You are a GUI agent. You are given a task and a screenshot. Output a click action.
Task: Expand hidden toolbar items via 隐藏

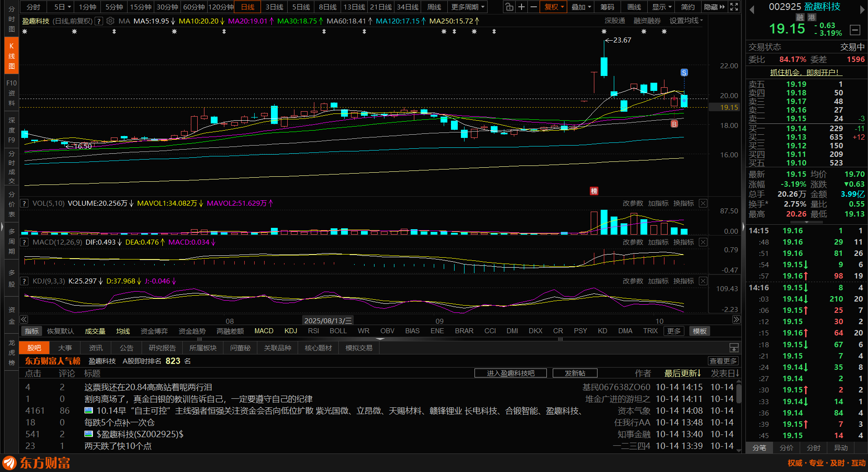pos(714,7)
